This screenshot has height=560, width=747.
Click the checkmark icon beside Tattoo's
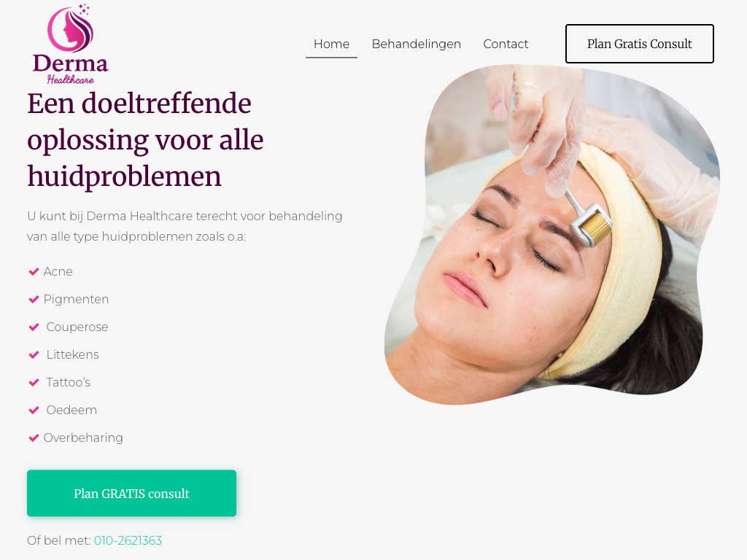(34, 382)
